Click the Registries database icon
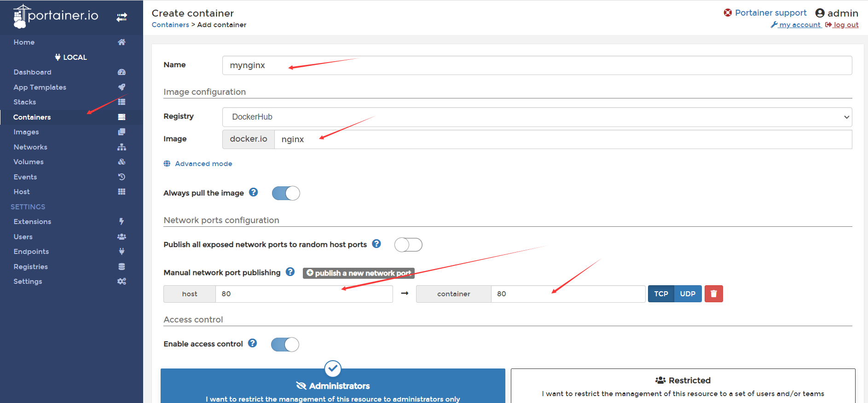This screenshot has height=403, width=868. click(x=122, y=266)
